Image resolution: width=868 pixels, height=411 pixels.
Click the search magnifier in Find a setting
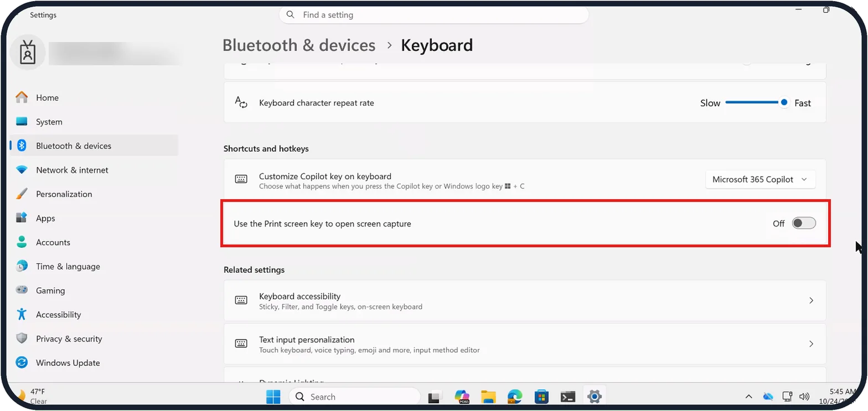(290, 15)
